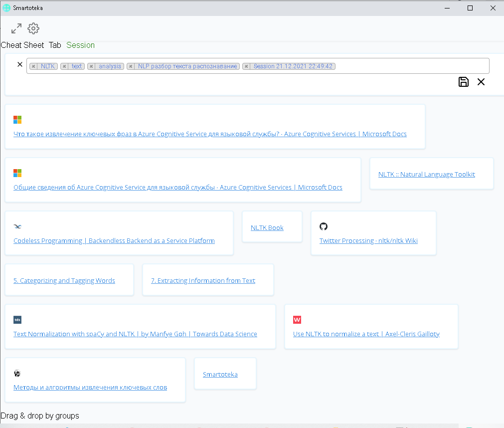
Task: Remove the analysis tag
Action: (91, 66)
